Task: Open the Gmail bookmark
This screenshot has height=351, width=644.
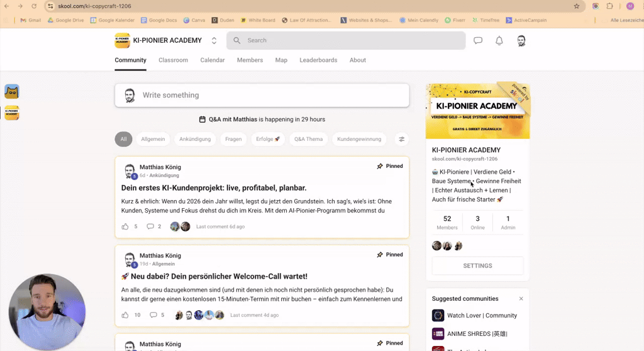Action: pyautogui.click(x=30, y=20)
